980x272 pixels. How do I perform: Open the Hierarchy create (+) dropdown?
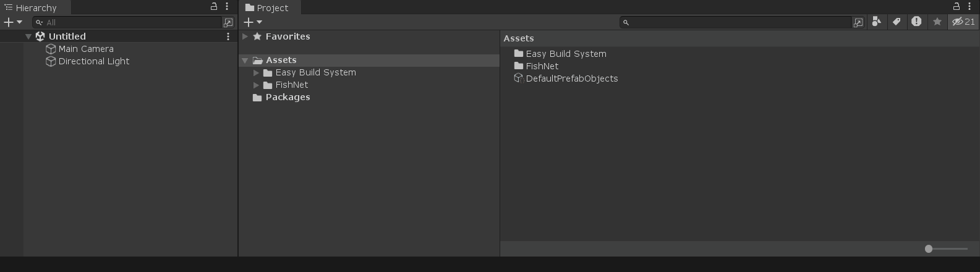tap(13, 22)
